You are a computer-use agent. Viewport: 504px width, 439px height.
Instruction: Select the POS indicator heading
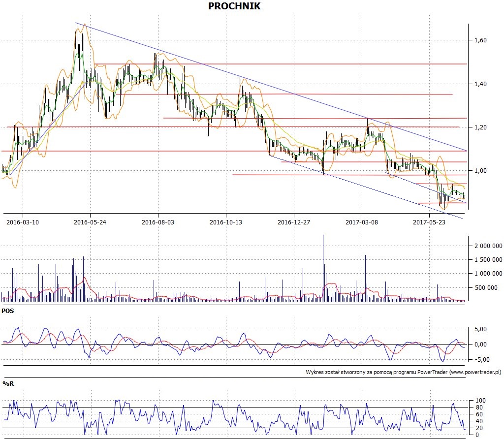click(x=8, y=311)
